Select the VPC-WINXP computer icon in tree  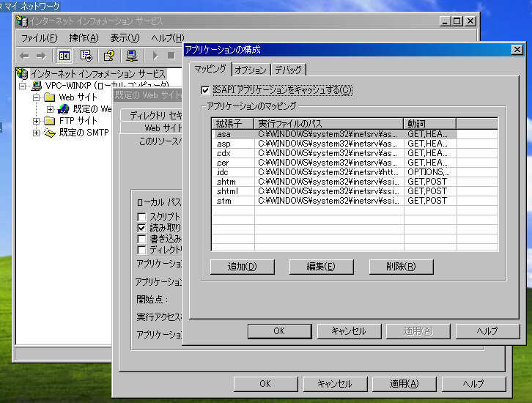pyautogui.click(x=36, y=86)
